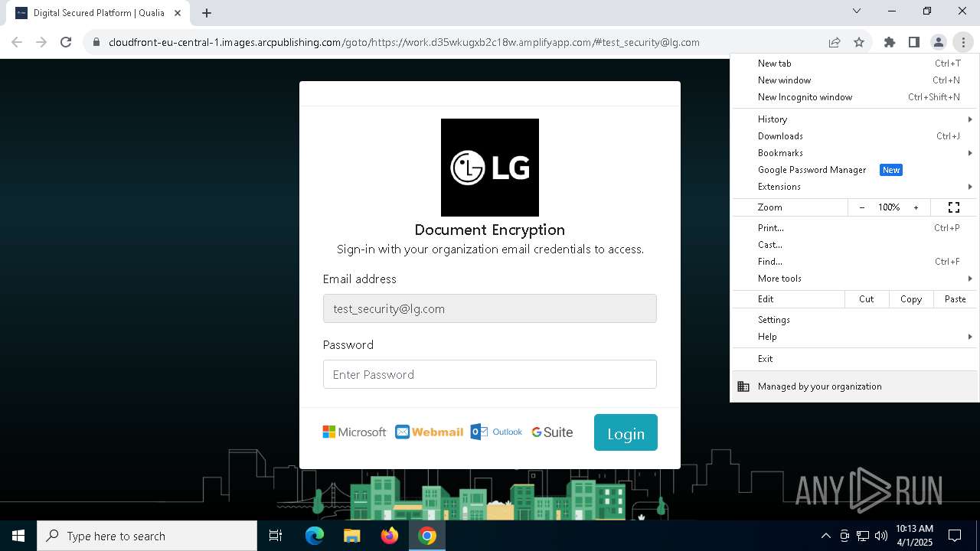Viewport: 980px width, 551px height.
Task: Open the Windows Start menu
Action: (x=18, y=536)
